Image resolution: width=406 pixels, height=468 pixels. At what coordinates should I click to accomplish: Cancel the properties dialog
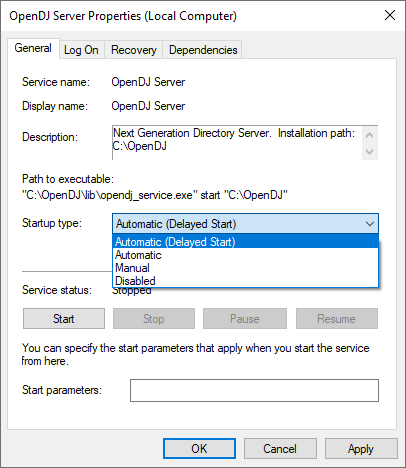pos(280,449)
